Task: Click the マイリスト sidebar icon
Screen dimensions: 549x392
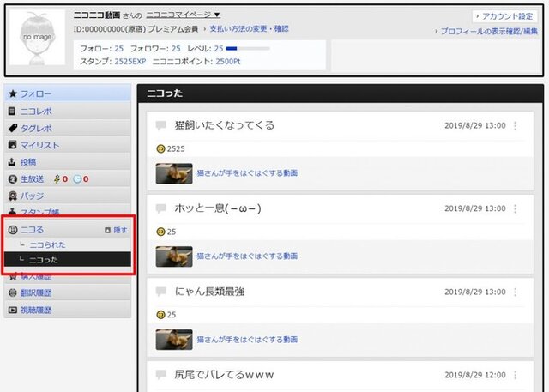Action: tap(12, 145)
